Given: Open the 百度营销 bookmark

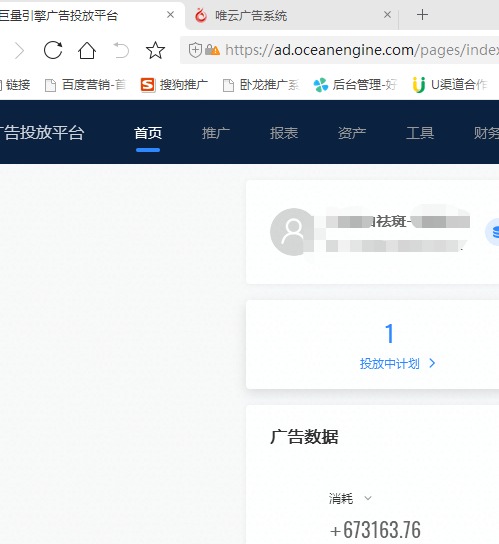Looking at the screenshot, I should (x=85, y=85).
